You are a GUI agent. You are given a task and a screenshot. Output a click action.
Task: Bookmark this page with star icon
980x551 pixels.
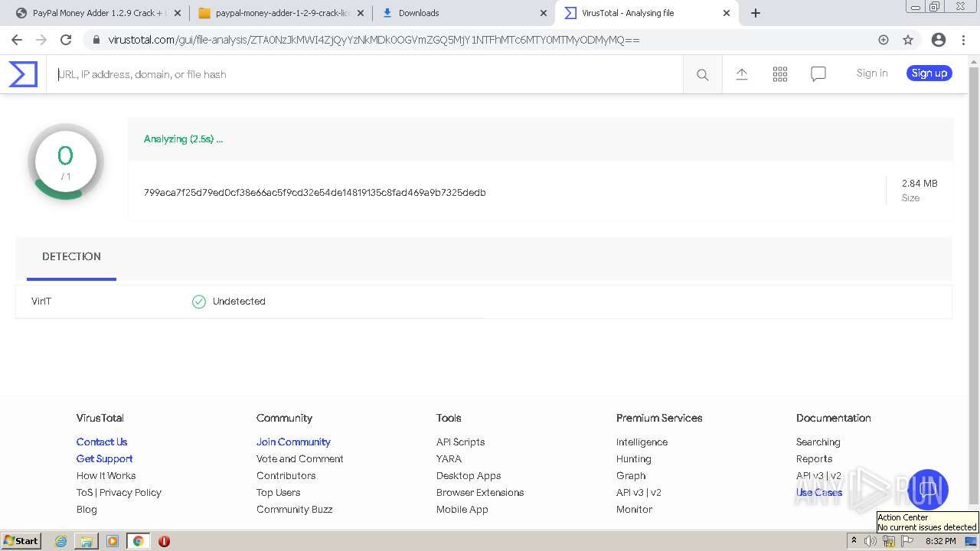coord(908,40)
